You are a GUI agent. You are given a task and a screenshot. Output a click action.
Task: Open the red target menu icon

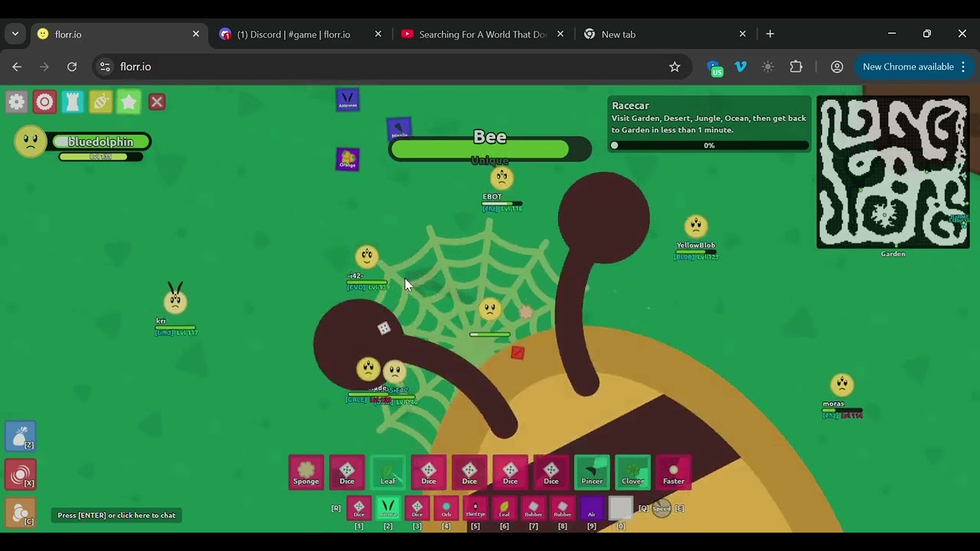click(x=44, y=102)
